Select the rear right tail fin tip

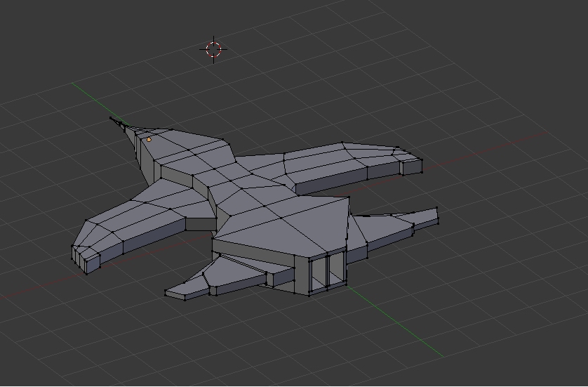(436, 209)
